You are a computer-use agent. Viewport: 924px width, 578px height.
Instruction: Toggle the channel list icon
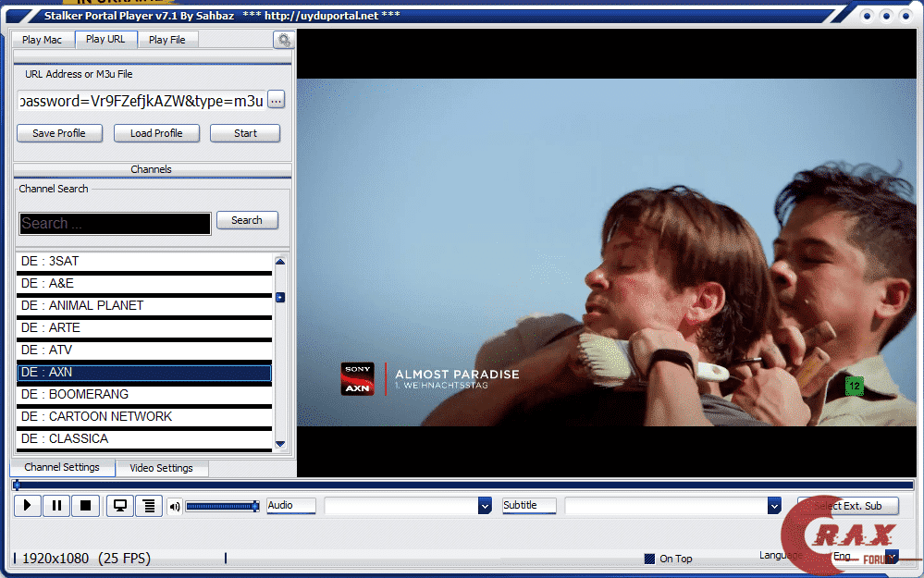pos(149,506)
